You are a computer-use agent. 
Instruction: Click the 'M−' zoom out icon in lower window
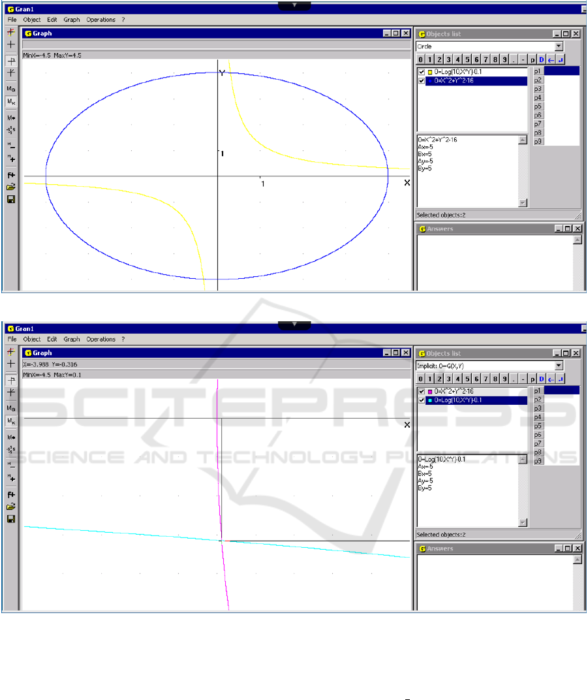[x=11, y=465]
